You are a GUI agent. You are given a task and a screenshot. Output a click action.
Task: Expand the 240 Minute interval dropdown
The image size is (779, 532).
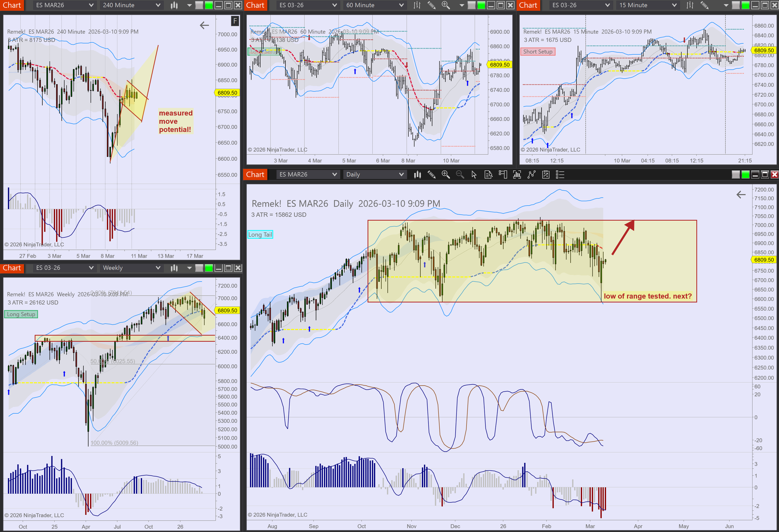click(x=131, y=5)
